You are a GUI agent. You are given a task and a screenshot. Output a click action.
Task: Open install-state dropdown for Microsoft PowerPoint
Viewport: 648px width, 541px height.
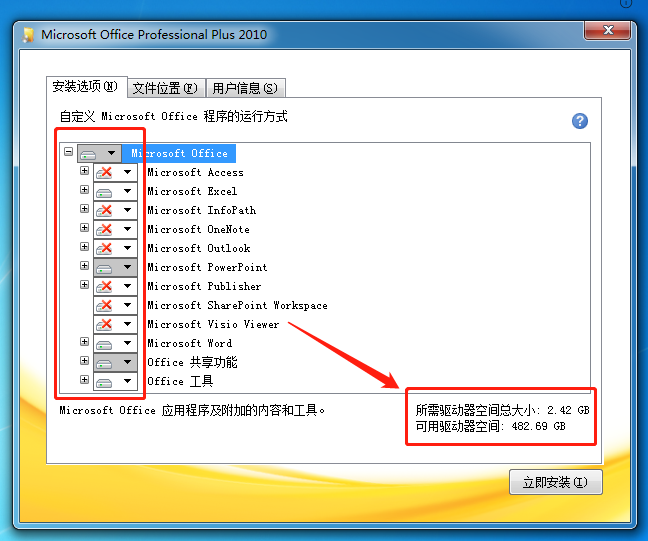point(115,267)
